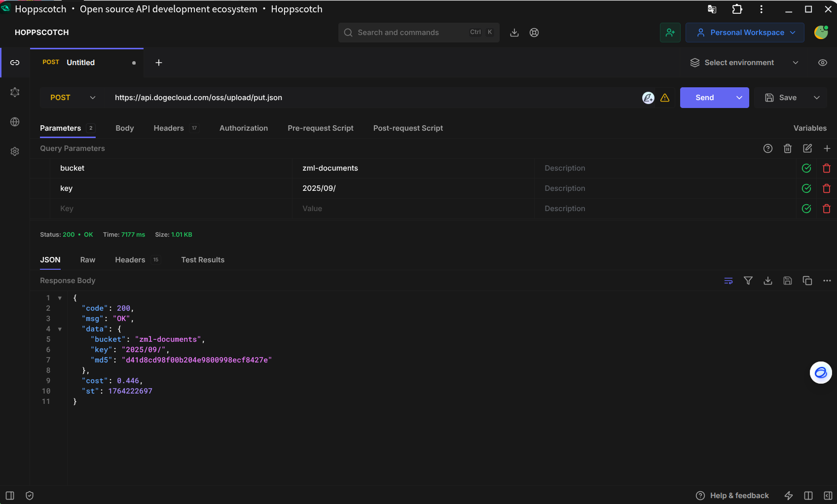Screen dimensions: 837x504
Task: Open bulk edit for query parameters
Action: point(807,148)
